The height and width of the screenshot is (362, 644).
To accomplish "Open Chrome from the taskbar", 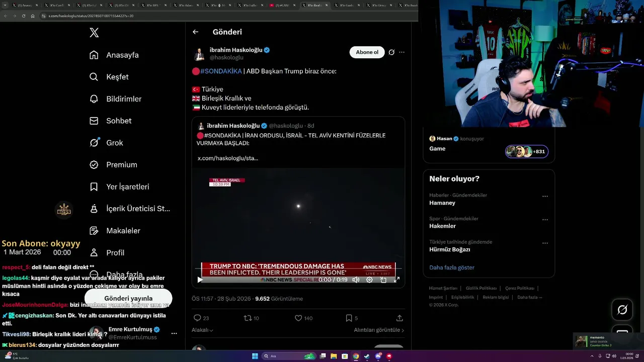I will click(x=356, y=356).
